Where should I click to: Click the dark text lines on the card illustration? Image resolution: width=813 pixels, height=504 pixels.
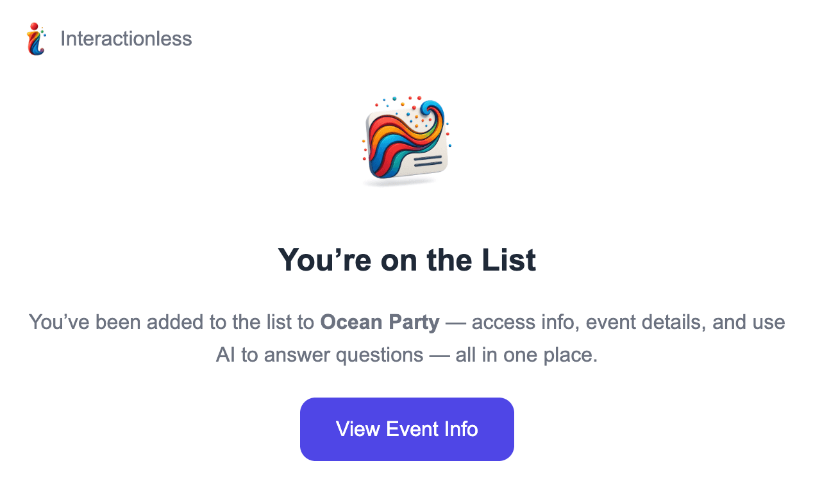coord(428,160)
